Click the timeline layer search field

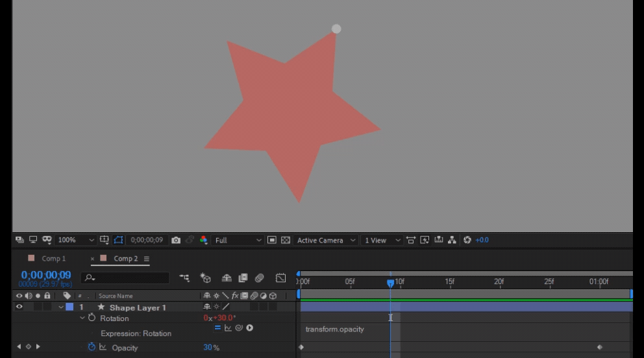(x=125, y=278)
